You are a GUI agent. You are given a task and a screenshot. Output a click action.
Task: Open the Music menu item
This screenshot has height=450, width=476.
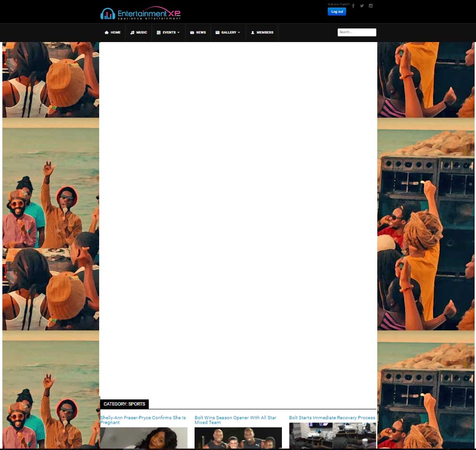142,33
